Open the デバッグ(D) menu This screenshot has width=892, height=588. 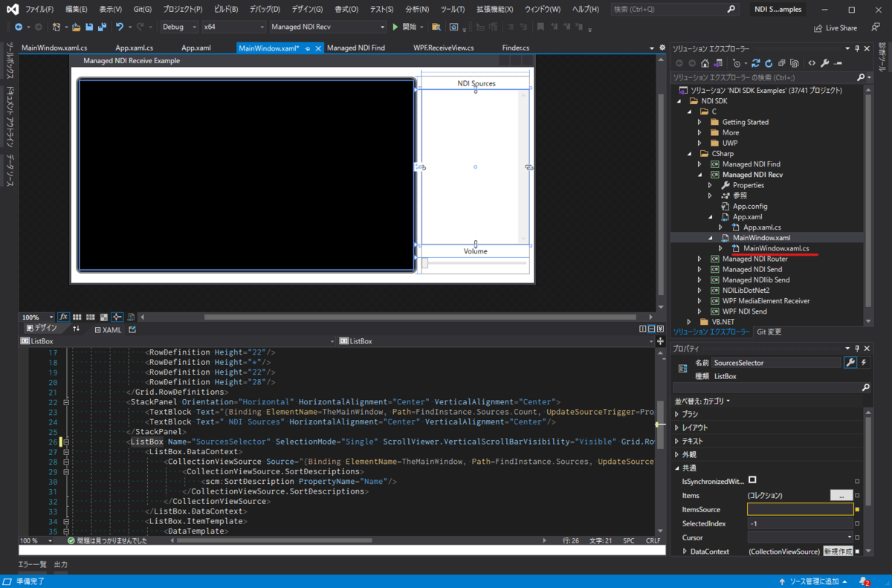(x=265, y=10)
